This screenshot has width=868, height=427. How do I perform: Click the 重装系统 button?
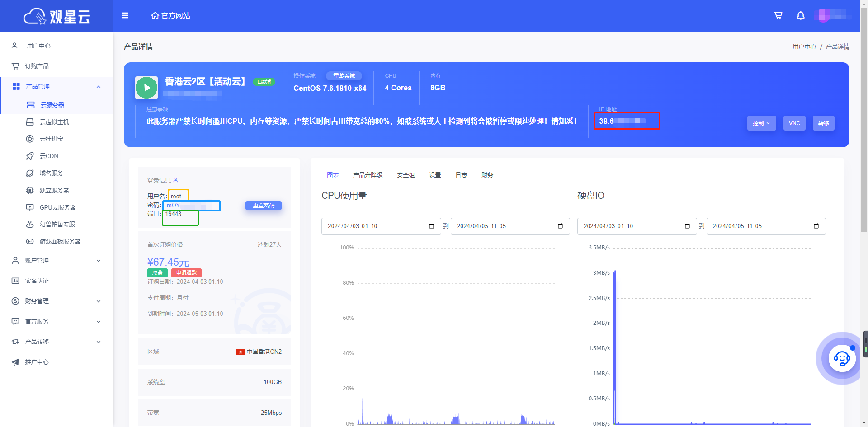pos(344,76)
